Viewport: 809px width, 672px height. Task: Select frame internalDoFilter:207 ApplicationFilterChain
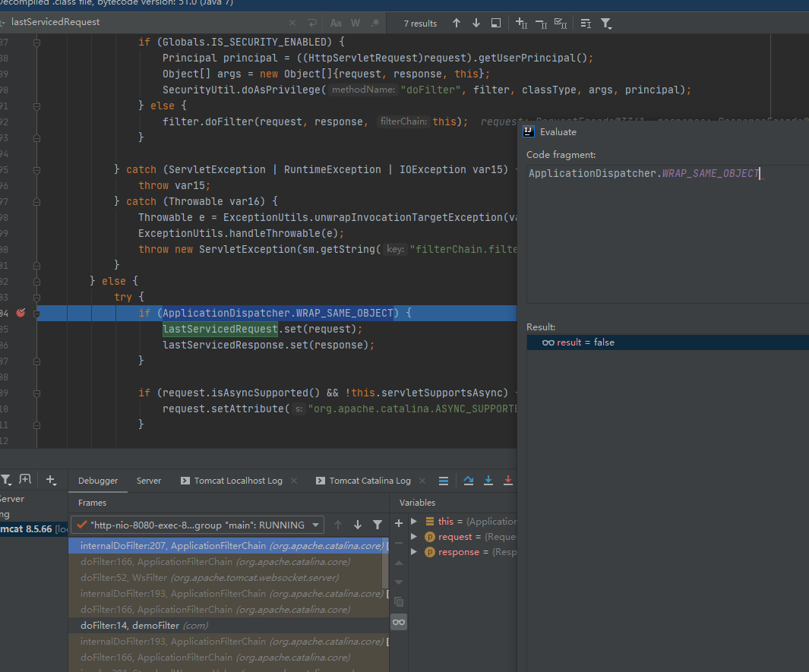(229, 546)
